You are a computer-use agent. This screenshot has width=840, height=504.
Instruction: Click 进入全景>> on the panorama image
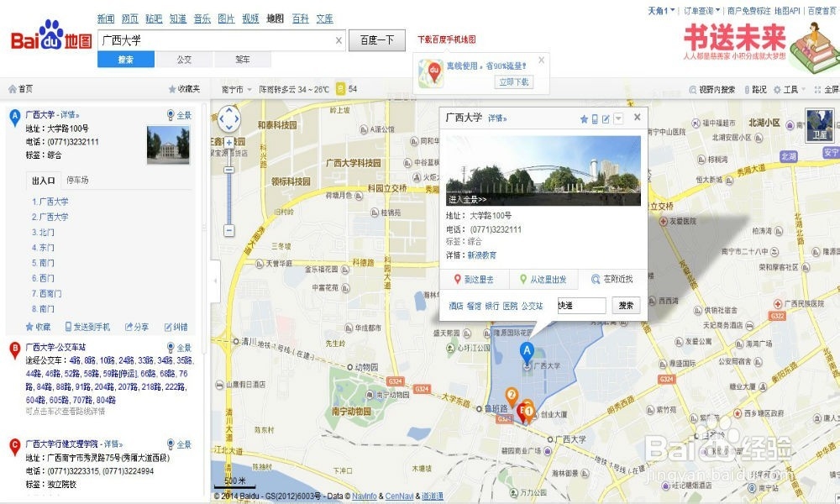coord(468,199)
